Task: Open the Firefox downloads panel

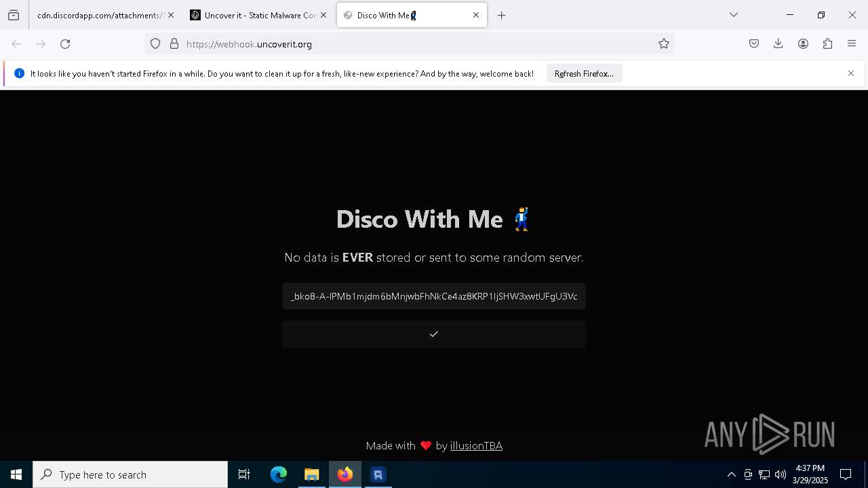Action: point(778,43)
